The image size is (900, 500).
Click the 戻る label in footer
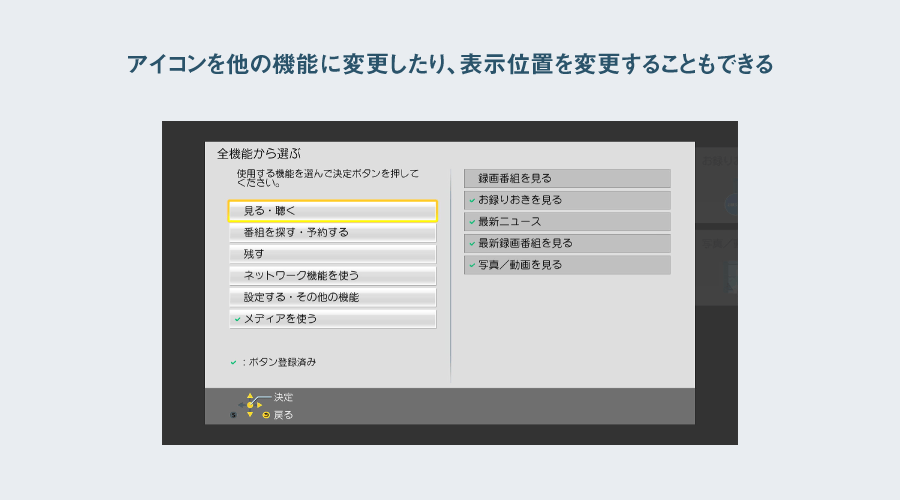pyautogui.click(x=283, y=415)
